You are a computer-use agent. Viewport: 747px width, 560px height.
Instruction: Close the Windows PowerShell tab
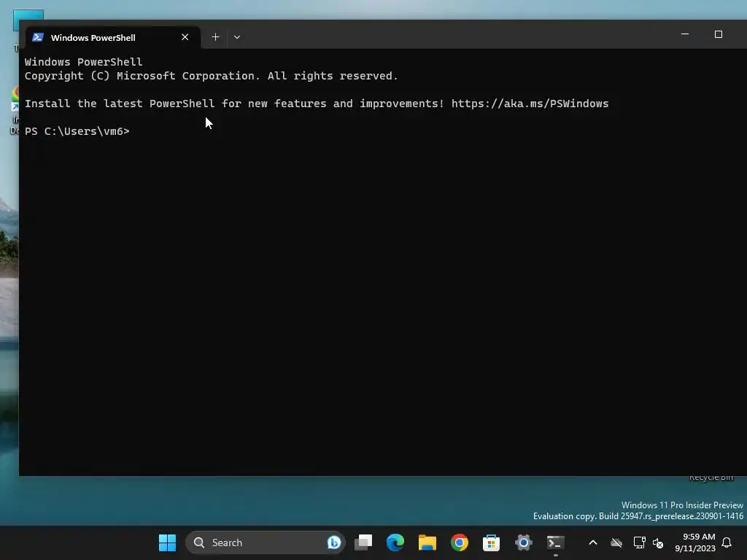[x=185, y=37]
